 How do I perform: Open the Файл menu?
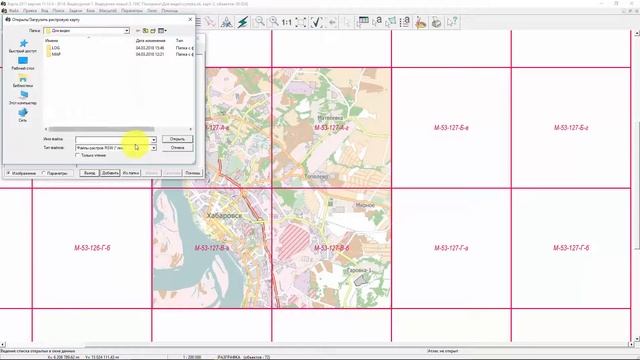pos(13,11)
